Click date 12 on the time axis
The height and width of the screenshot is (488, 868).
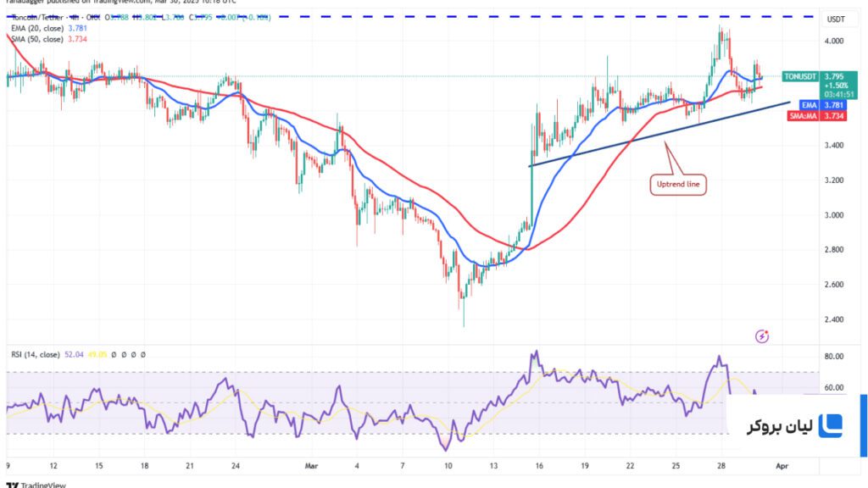pos(53,466)
